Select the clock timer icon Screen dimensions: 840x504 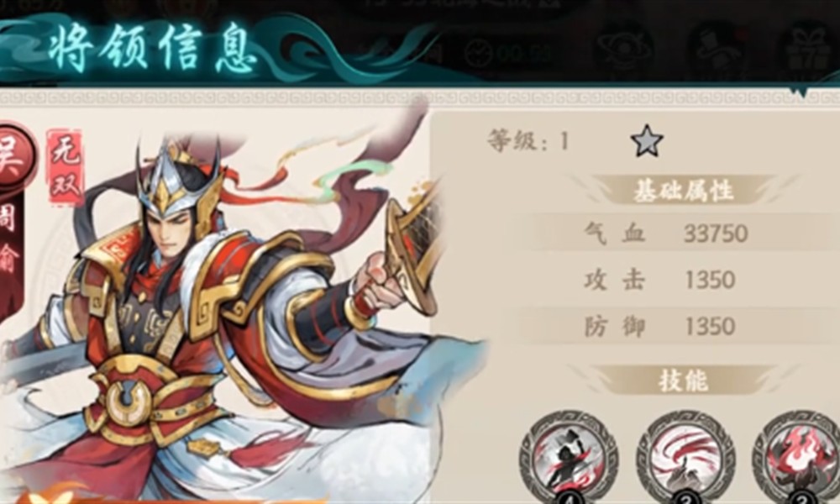478,54
